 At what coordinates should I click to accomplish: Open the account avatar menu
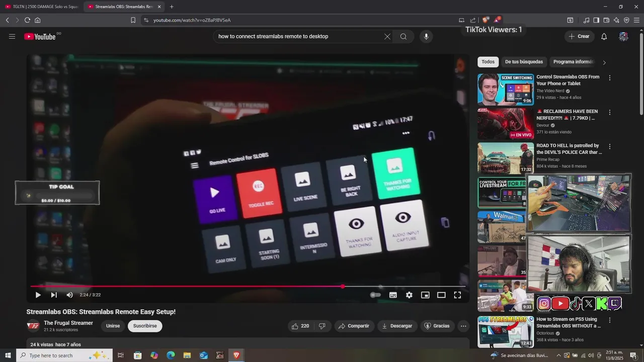click(623, 36)
